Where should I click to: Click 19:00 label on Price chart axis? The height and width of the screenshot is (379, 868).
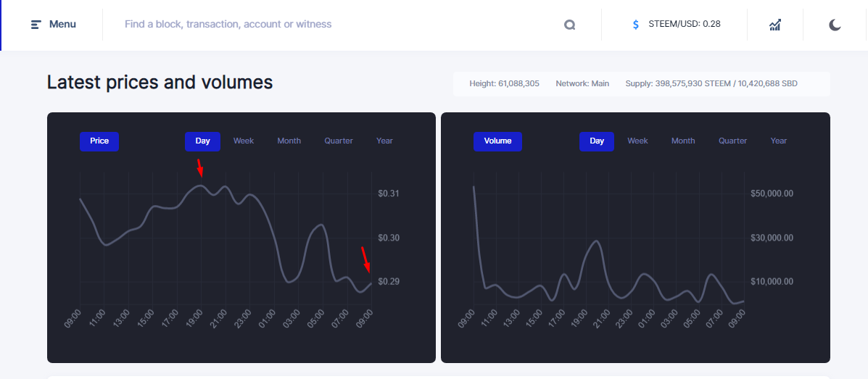coord(194,320)
